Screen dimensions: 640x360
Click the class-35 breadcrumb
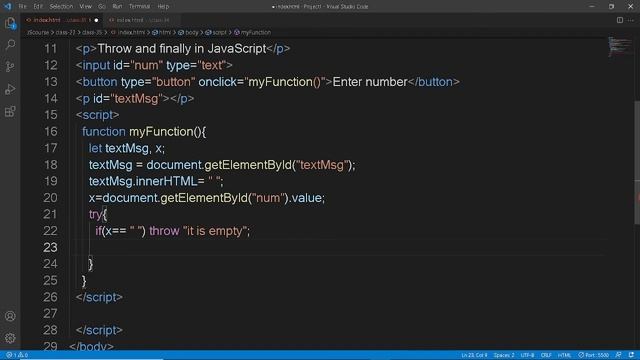[92, 32]
